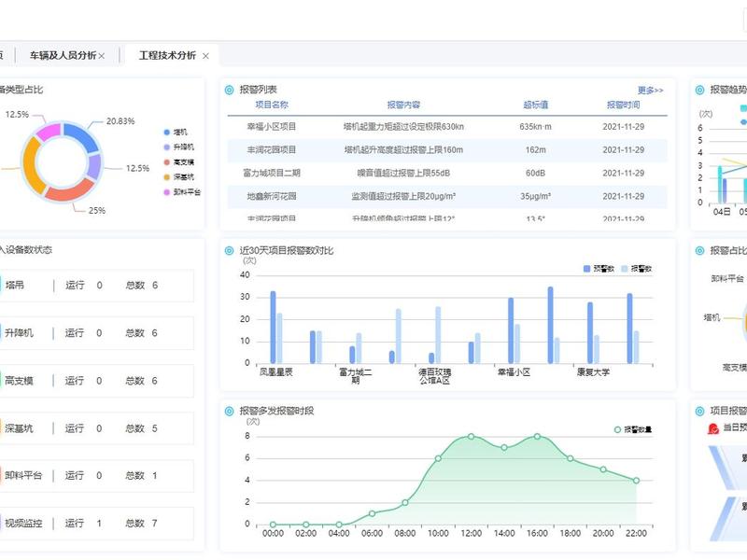747x560 pixels.
Task: Select the 丰润花园项目 row with 162m
Action: coord(447,150)
